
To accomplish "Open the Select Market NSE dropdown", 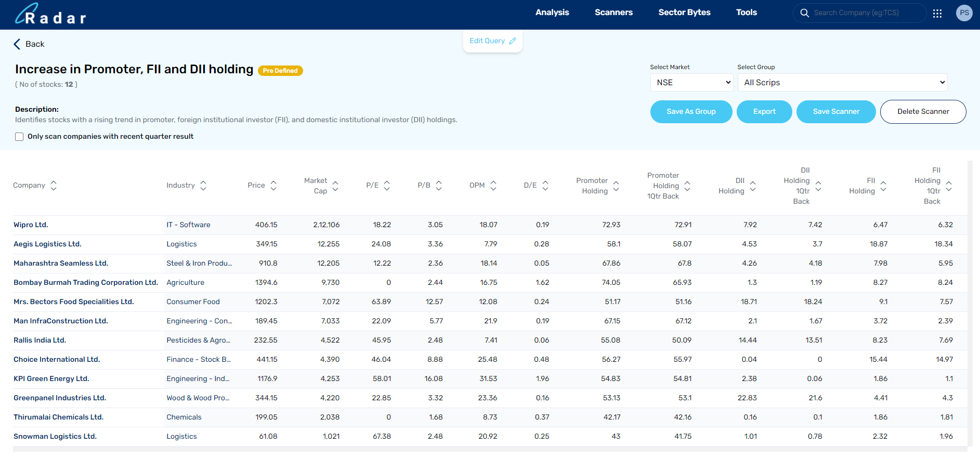I will [x=691, y=83].
